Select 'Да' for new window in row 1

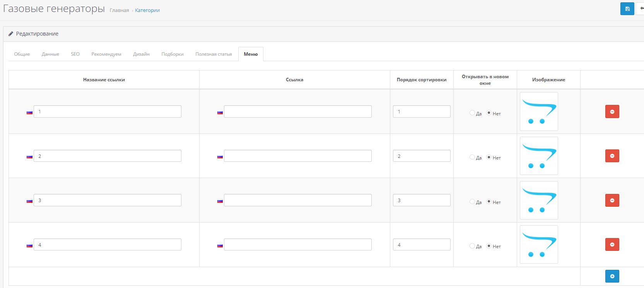click(x=472, y=113)
